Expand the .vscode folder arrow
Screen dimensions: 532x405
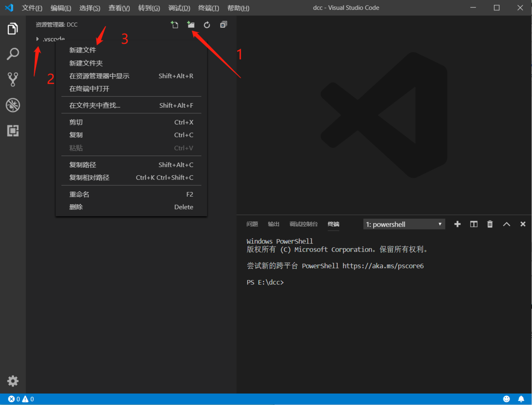[x=38, y=39]
